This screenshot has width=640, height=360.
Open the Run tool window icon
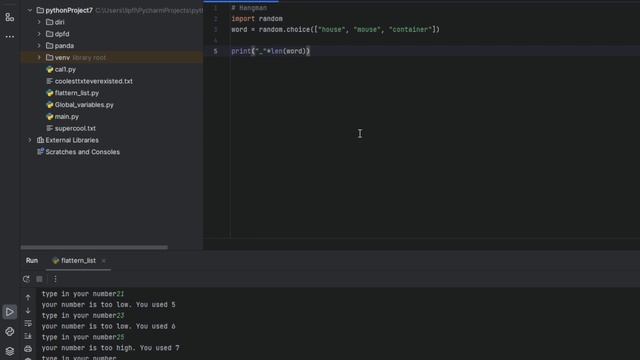9,312
